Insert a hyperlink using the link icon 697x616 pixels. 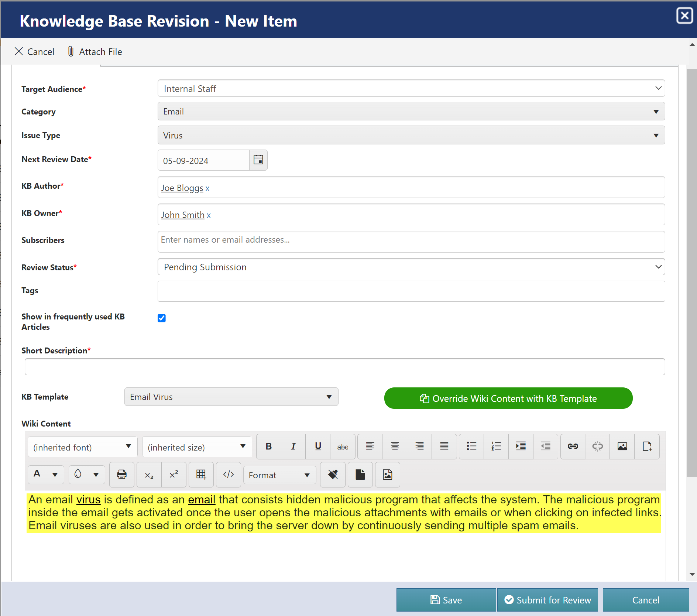click(x=573, y=446)
